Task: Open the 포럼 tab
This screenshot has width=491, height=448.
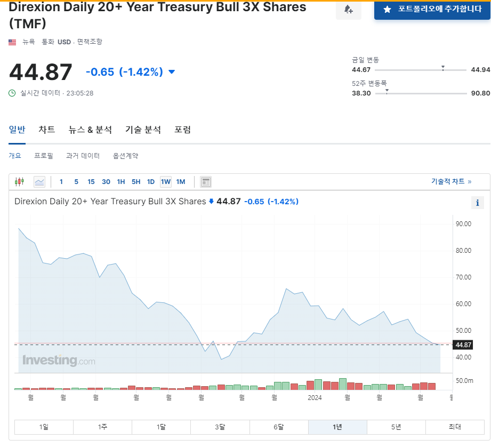Action: click(182, 130)
